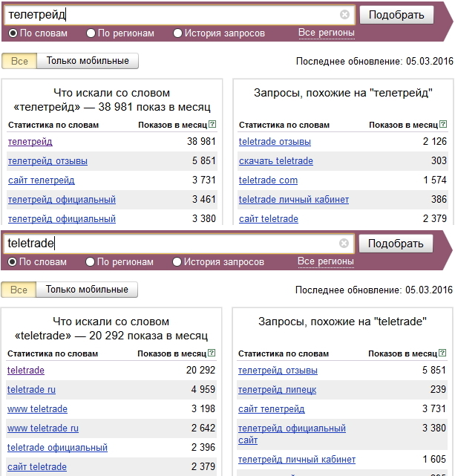455x476 pixels.
Task: Open 'Все регионы' selector for the teletrade query
Action: click(x=326, y=261)
